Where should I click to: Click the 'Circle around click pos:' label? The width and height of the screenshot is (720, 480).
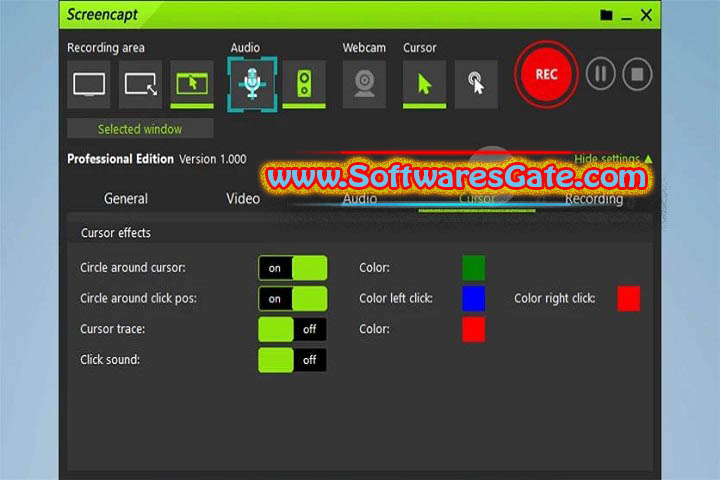click(138, 299)
